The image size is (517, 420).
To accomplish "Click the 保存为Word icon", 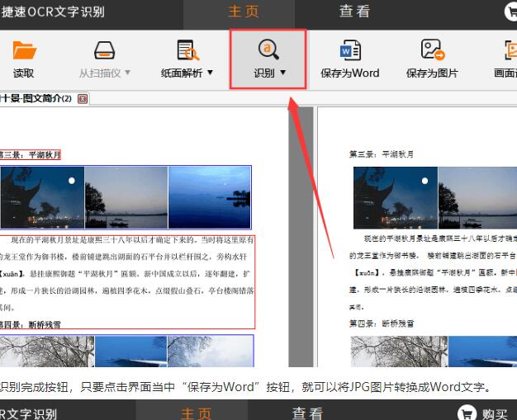I will click(x=350, y=50).
